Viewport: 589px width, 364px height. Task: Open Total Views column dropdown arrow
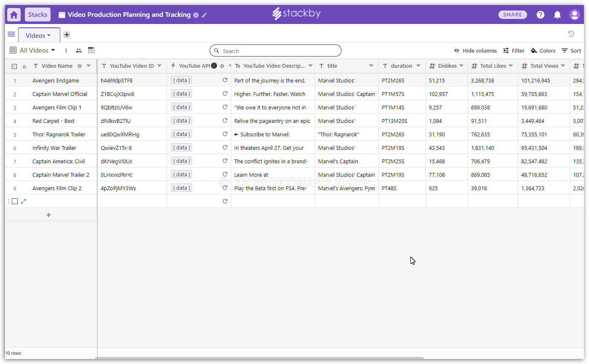563,66
